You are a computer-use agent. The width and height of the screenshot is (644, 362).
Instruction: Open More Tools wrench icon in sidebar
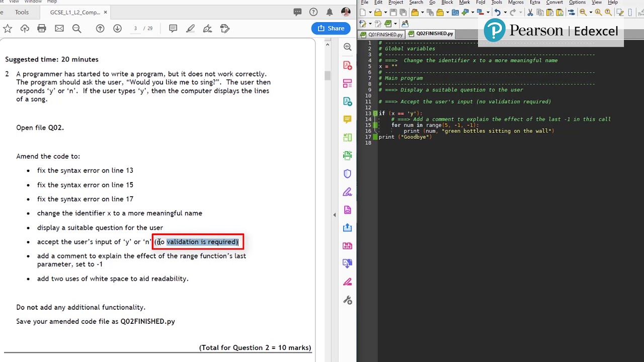pos(348,300)
